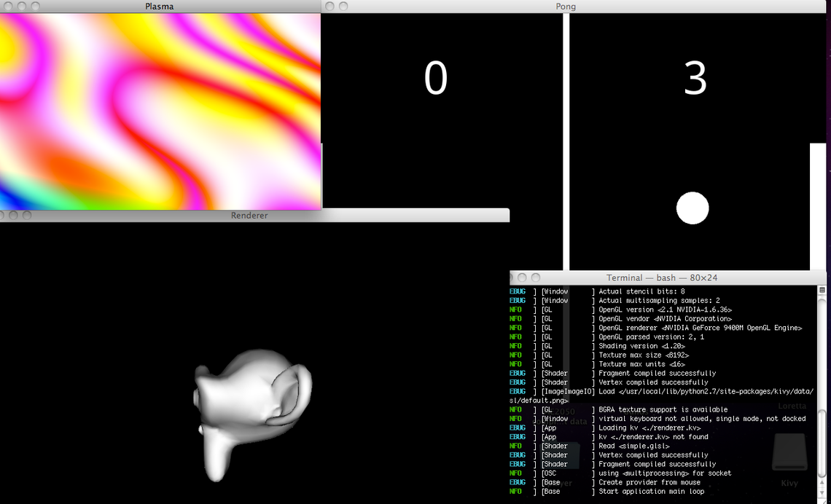Click 'Actual multisampling samples: 2' log line

[659, 300]
